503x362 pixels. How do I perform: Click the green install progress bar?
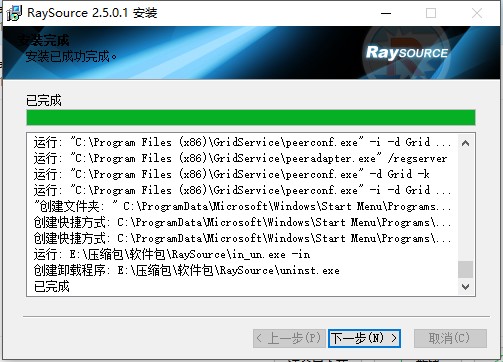point(251,118)
